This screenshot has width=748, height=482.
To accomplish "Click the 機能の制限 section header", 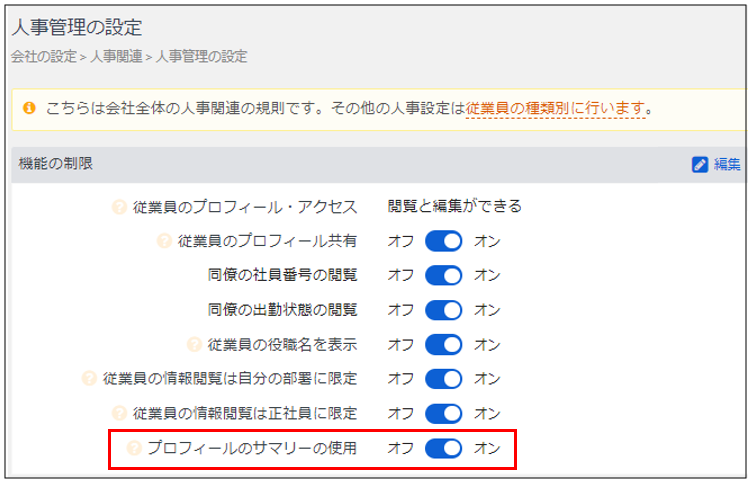I will [x=56, y=163].
